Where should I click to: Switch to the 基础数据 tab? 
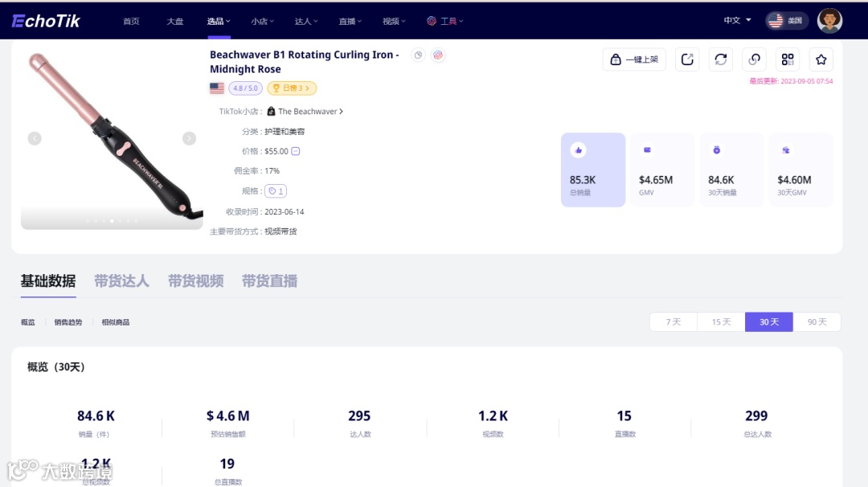click(48, 281)
